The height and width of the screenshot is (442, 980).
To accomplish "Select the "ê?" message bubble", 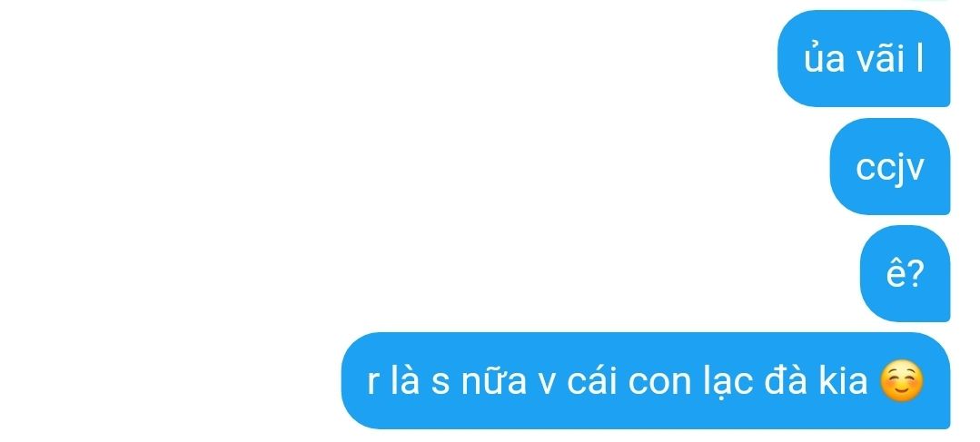I will (x=905, y=273).
